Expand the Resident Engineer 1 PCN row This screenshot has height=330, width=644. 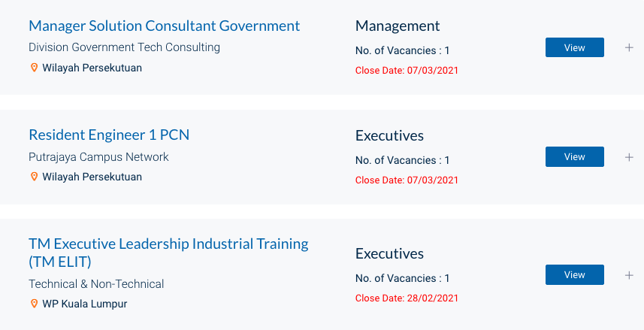629,157
